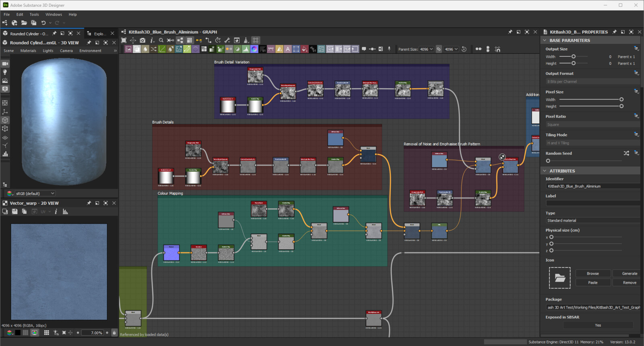
Task: Collapse the BASE PARAMETERS section
Action: 545,40
